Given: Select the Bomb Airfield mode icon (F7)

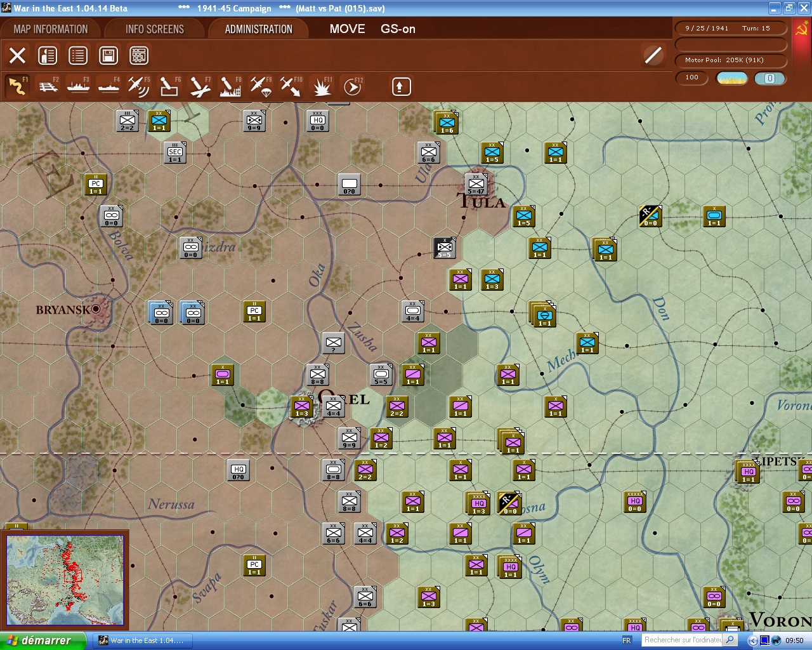Looking at the screenshot, I should tap(200, 86).
